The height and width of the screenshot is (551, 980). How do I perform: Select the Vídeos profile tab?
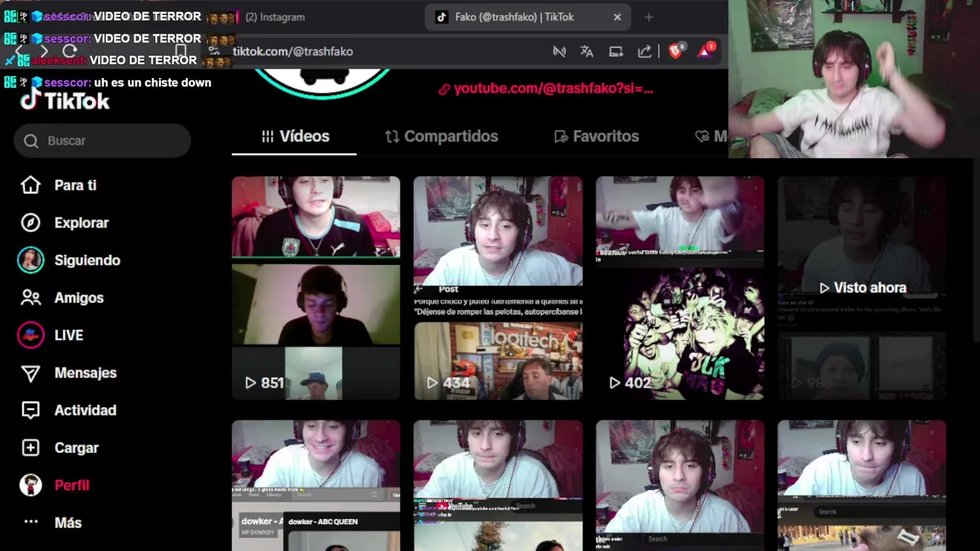(x=295, y=136)
